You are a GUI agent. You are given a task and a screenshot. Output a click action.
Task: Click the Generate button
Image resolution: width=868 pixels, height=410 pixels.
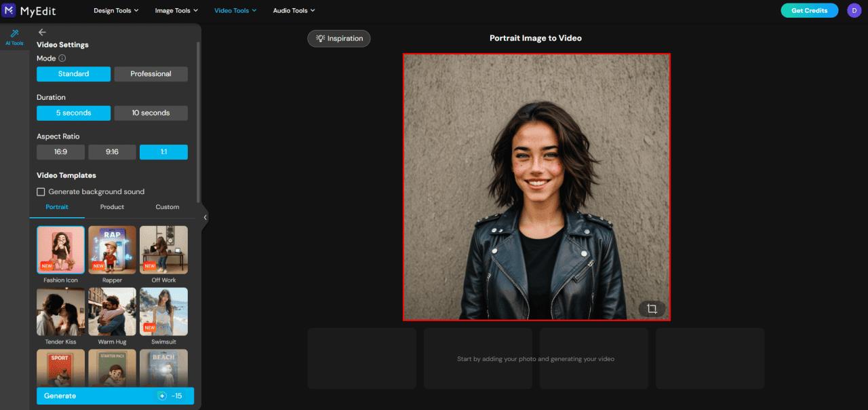point(95,395)
